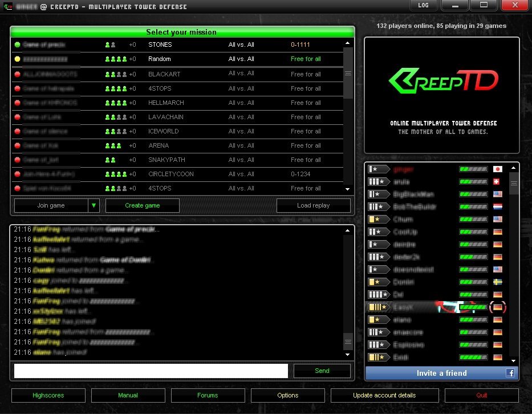Send the chat message
The height and width of the screenshot is (414, 532).
tap(322, 371)
